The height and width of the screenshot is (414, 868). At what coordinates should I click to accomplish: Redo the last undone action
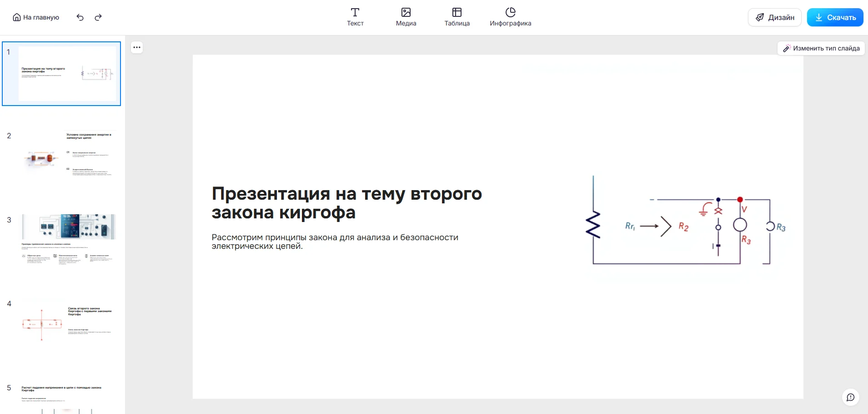tap(98, 17)
